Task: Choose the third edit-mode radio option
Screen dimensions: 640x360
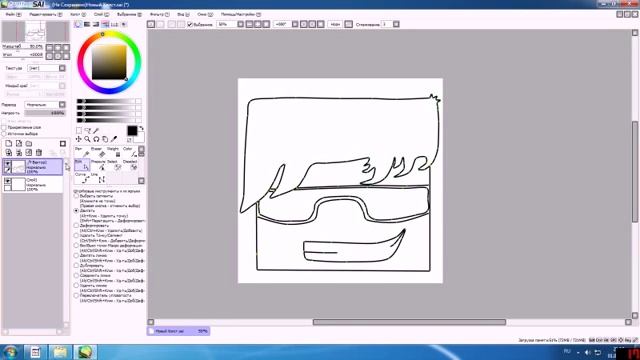Action: (76, 225)
